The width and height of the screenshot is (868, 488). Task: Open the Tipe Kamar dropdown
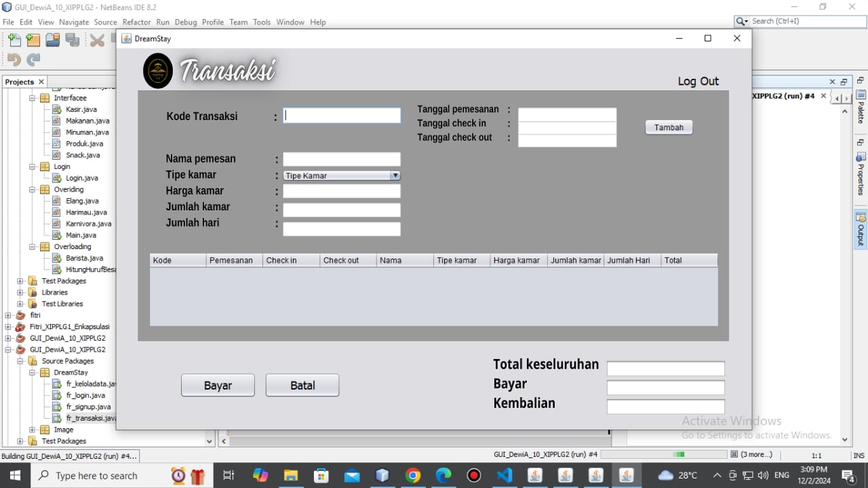[341, 176]
